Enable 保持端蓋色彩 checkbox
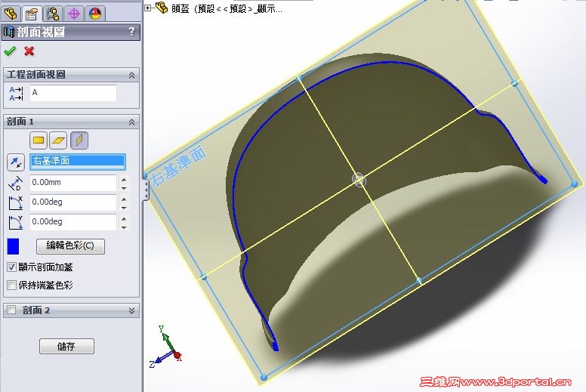The image size is (586, 392). [x=11, y=285]
